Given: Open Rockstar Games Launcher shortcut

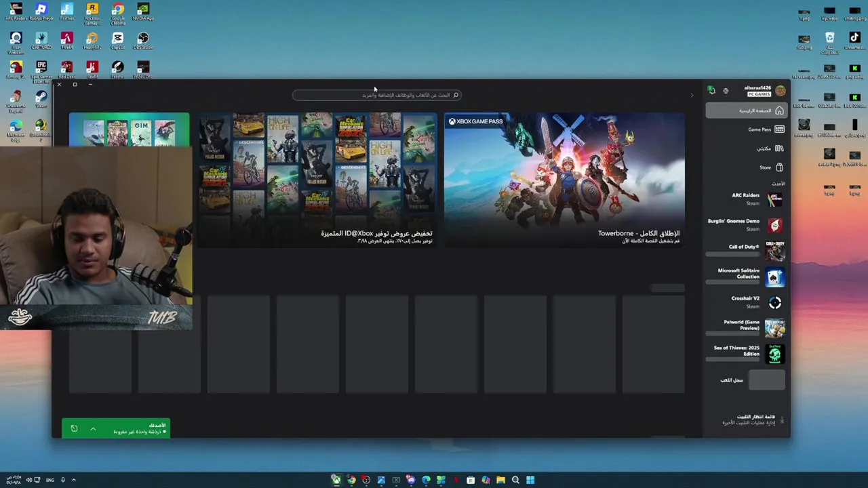Looking at the screenshot, I should coord(92,13).
